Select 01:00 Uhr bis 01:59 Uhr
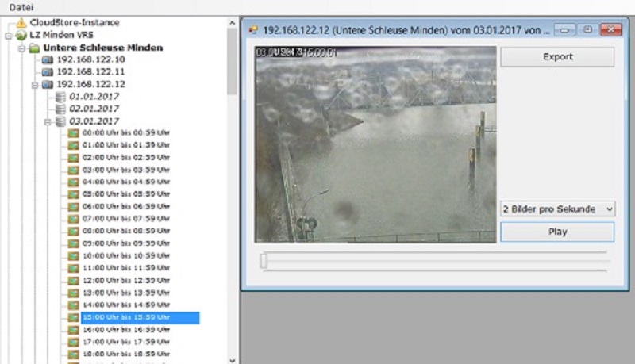The height and width of the screenshot is (364, 635). [126, 145]
